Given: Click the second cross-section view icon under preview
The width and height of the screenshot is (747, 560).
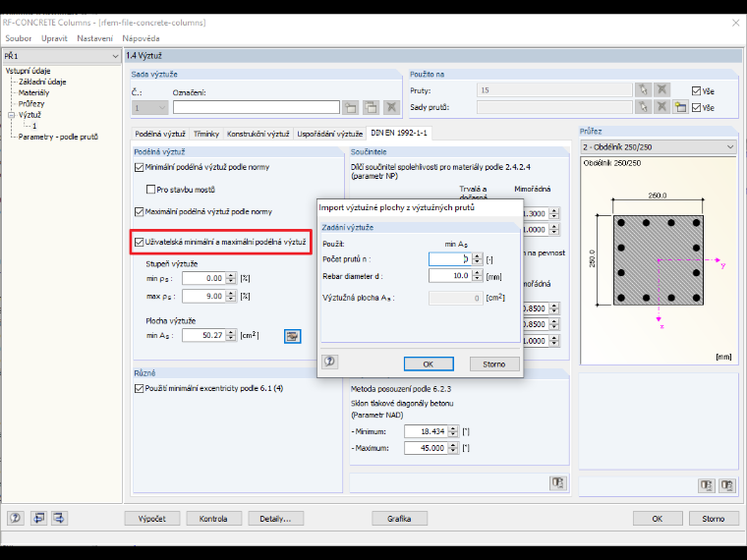Looking at the screenshot, I should point(727,485).
